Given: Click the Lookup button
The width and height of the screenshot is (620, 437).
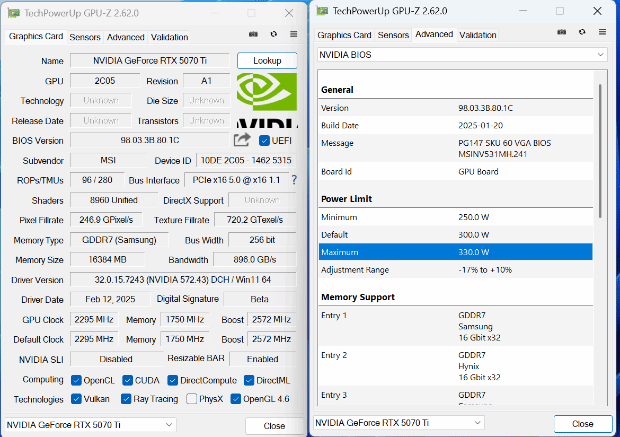Looking at the screenshot, I should [x=267, y=61].
